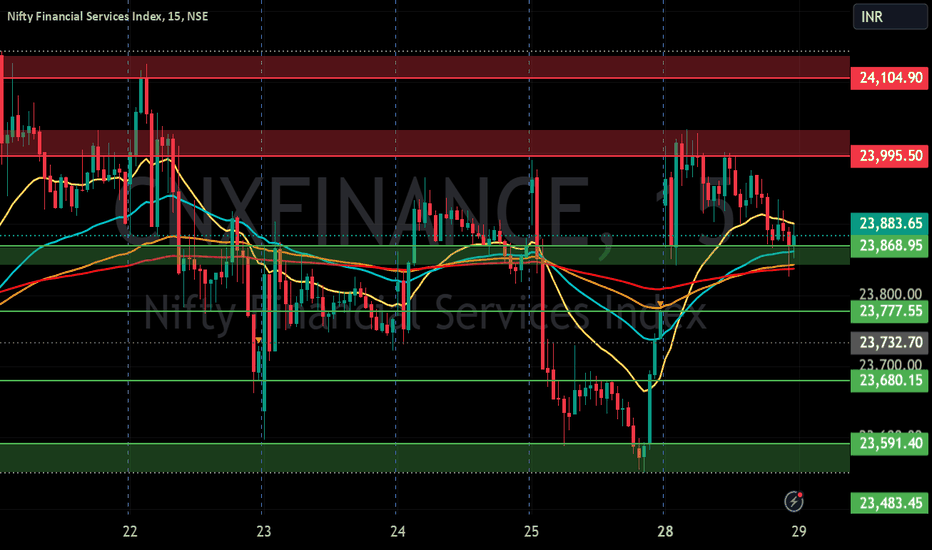
Task: Click the 23,591.40 support price label
Action: (889, 444)
